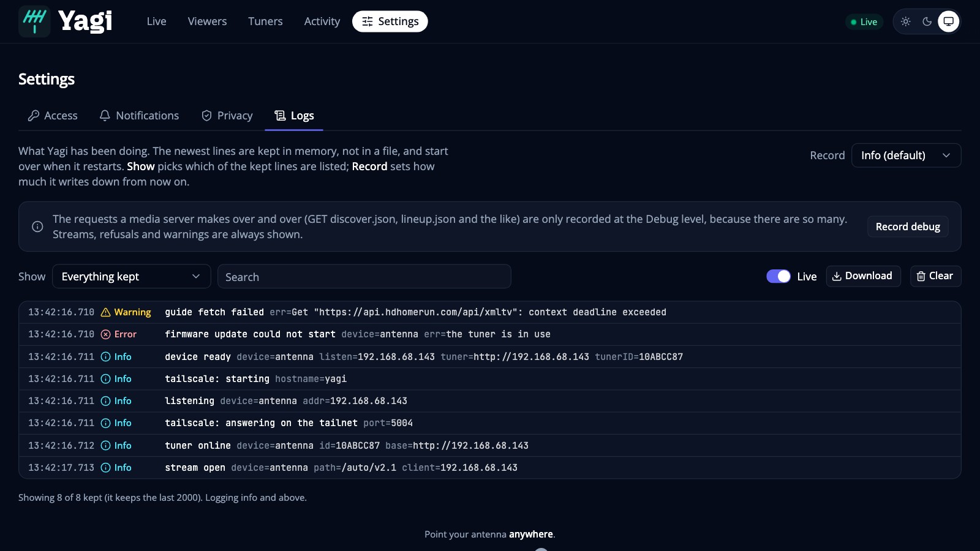
Task: Click the Info icon in the tuner online row
Action: pos(105,446)
